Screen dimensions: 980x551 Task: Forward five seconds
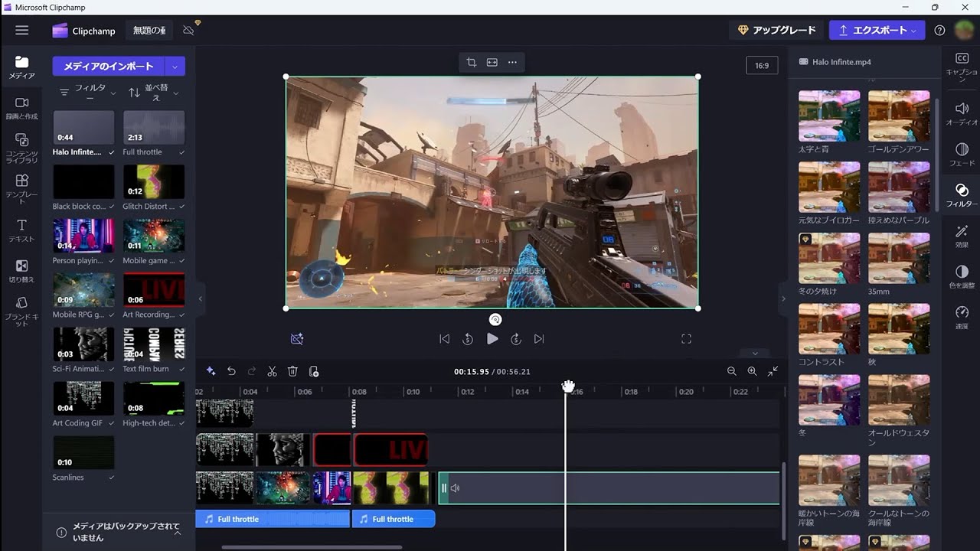[x=516, y=339]
